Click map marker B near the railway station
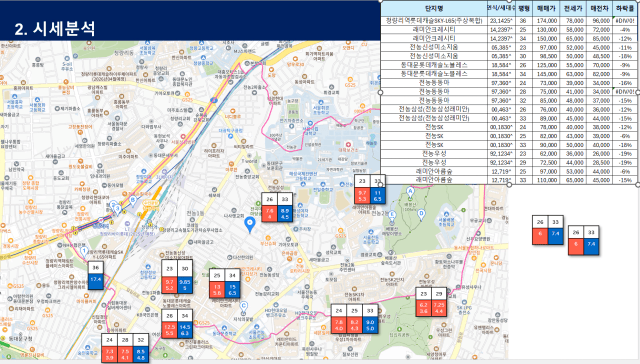640x364 pixels. 133,200
